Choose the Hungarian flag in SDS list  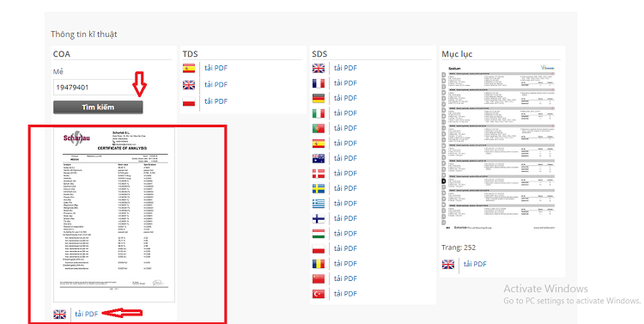click(x=319, y=234)
